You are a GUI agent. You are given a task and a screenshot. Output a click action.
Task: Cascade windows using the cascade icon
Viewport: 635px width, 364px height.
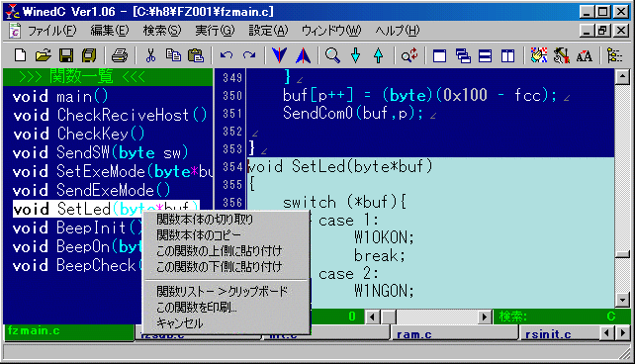(463, 55)
